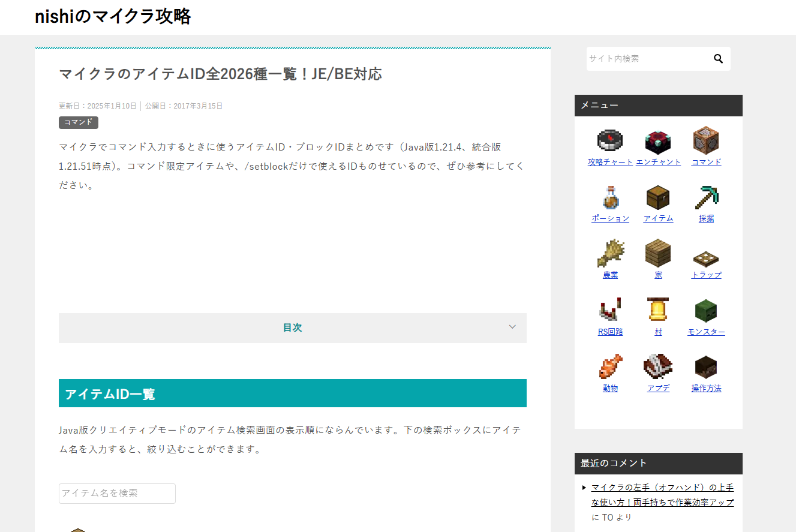Go to the 家 page link
Image resolution: width=796 pixels, height=532 pixels.
coord(658,275)
